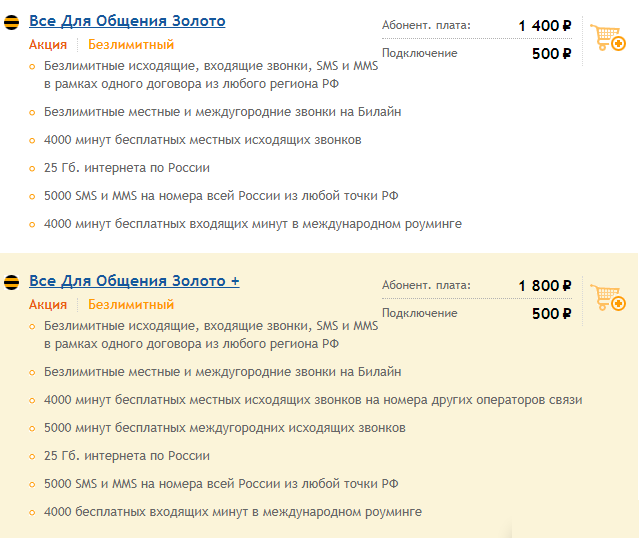Screen dimensions: 640x538
Task: Click the 1 400 ₽ subscription fee price
Action: pos(545,26)
